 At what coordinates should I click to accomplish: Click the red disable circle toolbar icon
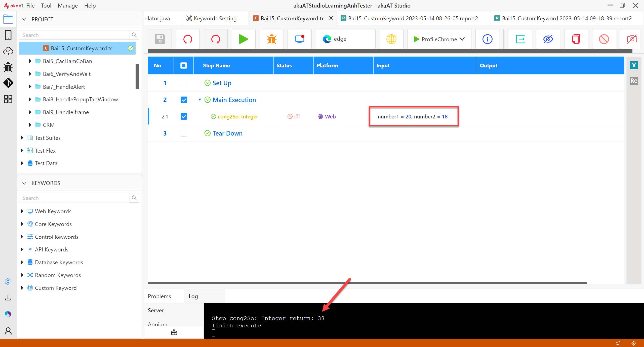pyautogui.click(x=604, y=39)
